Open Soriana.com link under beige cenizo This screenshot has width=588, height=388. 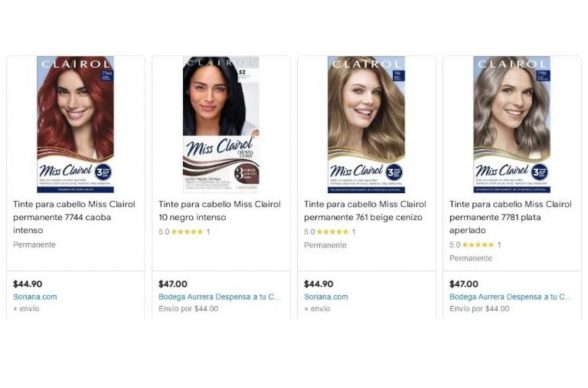[326, 297]
